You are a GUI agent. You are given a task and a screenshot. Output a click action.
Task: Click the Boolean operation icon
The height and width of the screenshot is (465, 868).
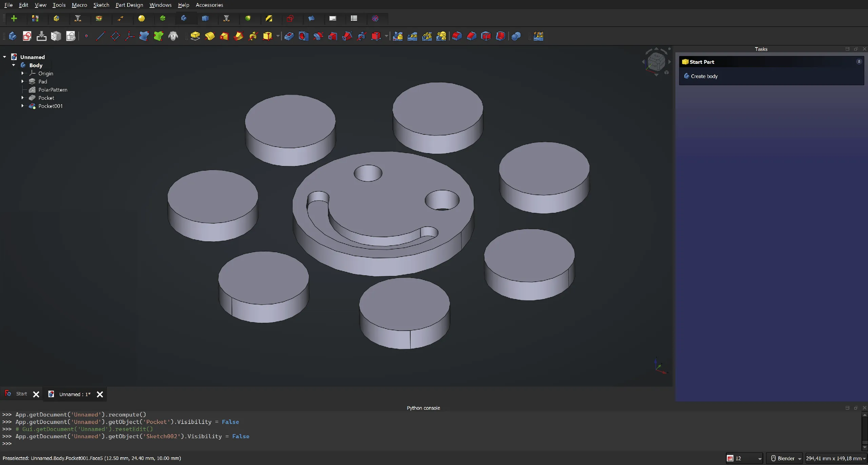[516, 36]
